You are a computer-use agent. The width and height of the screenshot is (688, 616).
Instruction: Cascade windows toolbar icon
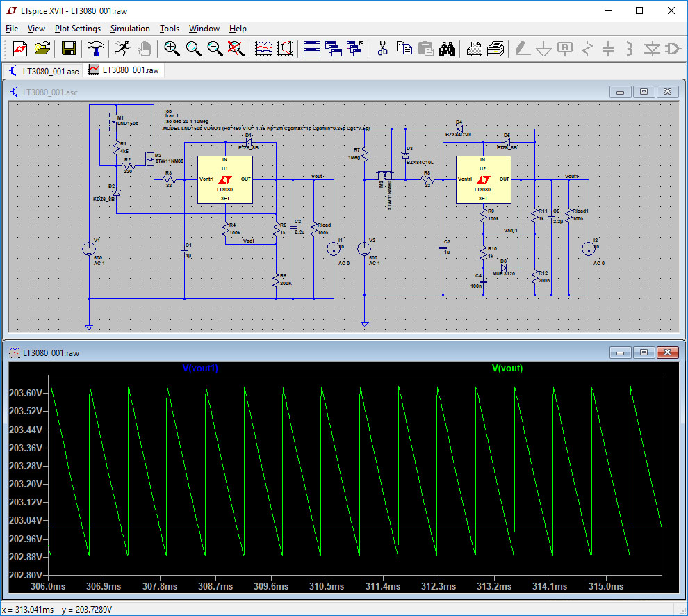pos(334,48)
